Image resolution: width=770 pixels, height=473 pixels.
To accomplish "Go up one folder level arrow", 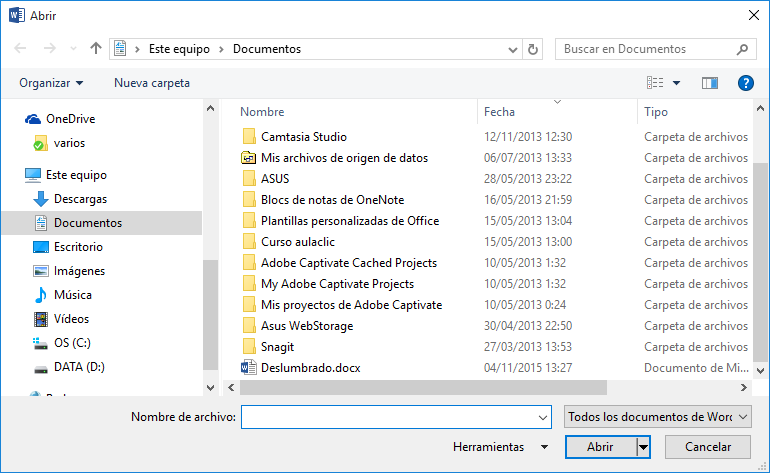I will pyautogui.click(x=96, y=48).
